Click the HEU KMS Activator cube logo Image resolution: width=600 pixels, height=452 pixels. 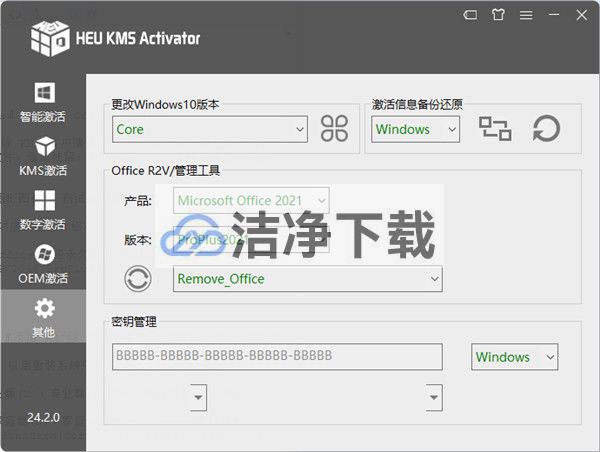tap(50, 38)
